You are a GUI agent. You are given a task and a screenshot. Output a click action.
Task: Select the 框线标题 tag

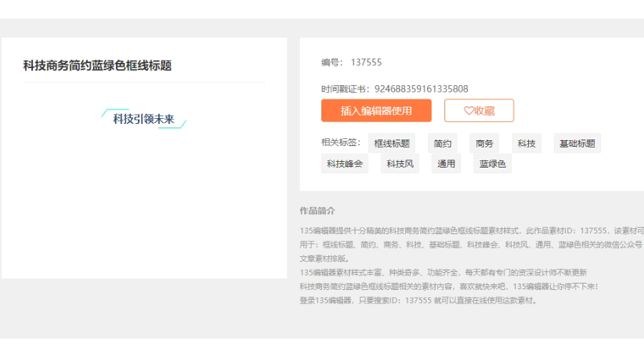[392, 143]
